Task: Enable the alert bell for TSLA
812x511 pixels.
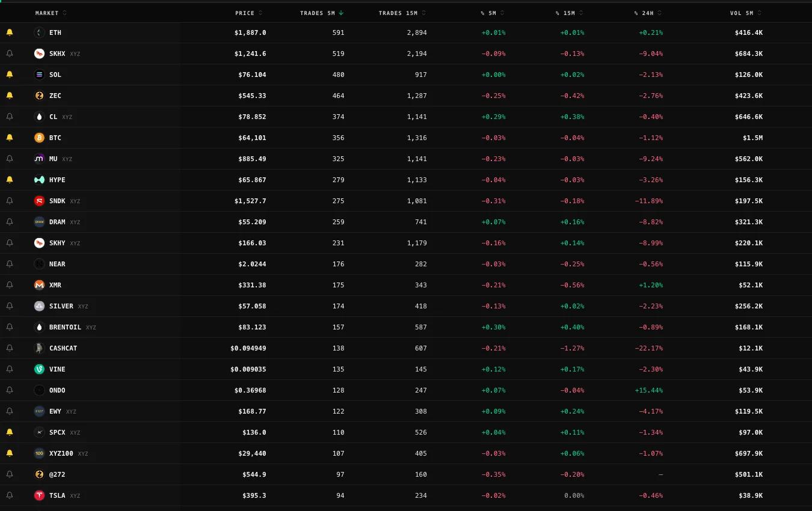Action: (x=9, y=495)
